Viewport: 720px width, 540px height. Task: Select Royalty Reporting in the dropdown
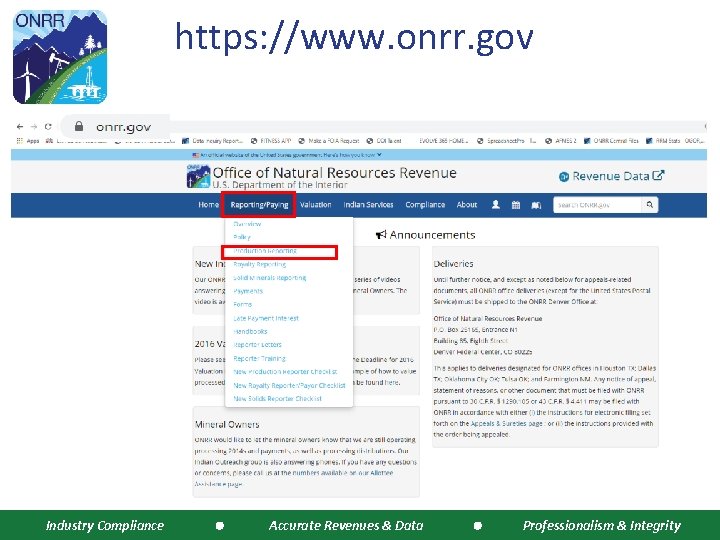(x=259, y=264)
